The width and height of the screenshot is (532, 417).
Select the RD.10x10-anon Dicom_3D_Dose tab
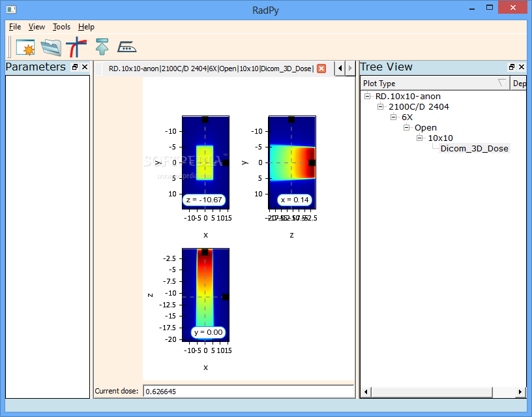tap(211, 69)
